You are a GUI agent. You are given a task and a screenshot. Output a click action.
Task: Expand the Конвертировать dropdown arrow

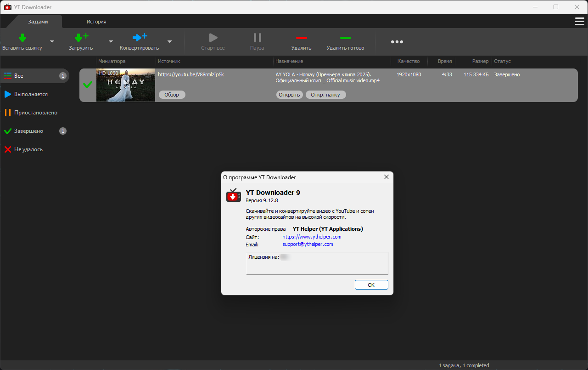(x=169, y=41)
